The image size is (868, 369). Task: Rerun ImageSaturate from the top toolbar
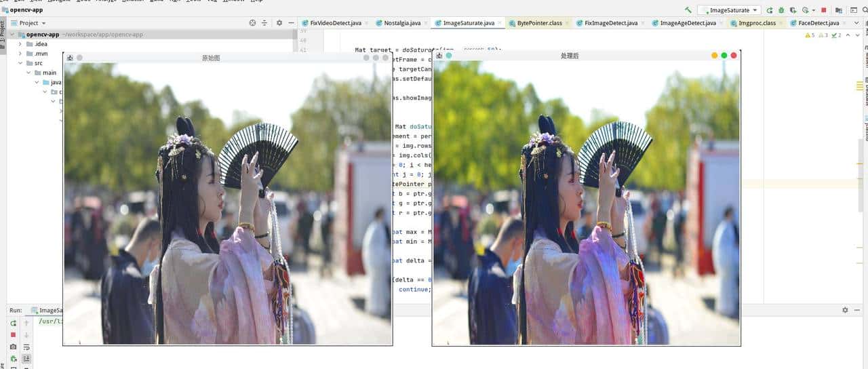770,10
